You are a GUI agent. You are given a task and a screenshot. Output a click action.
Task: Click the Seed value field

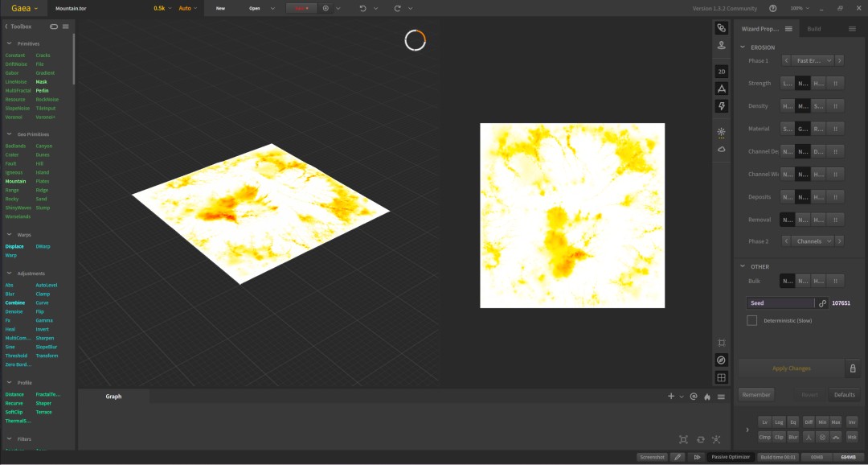click(780, 303)
